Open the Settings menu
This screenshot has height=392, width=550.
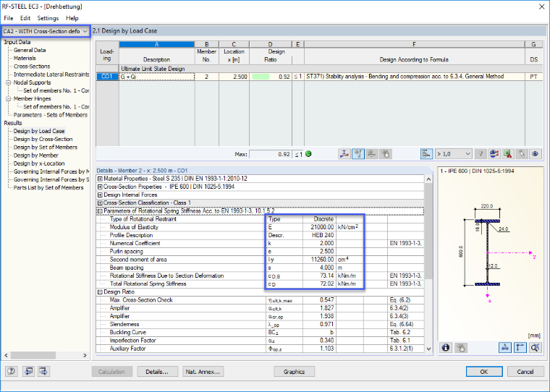point(48,18)
